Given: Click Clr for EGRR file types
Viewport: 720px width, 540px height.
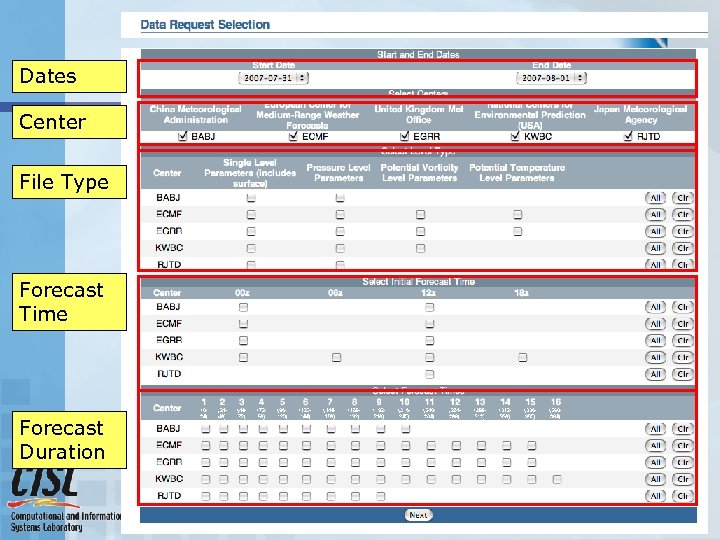Looking at the screenshot, I should 682,231.
